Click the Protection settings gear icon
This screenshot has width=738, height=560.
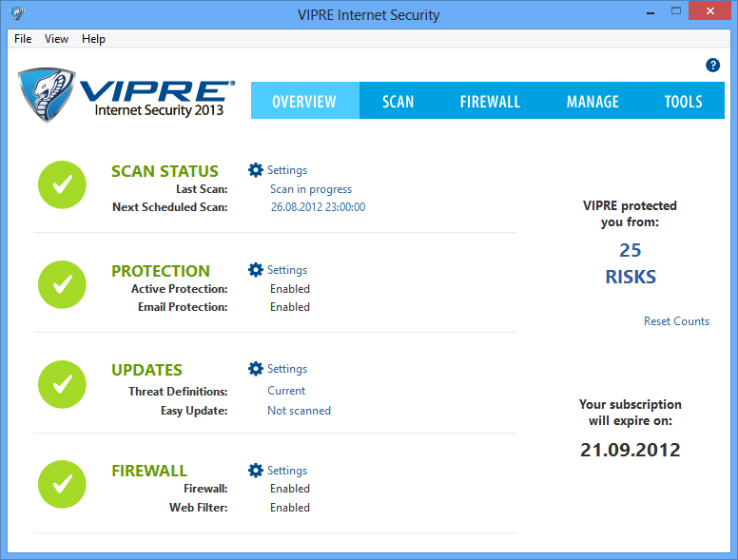pos(256,270)
